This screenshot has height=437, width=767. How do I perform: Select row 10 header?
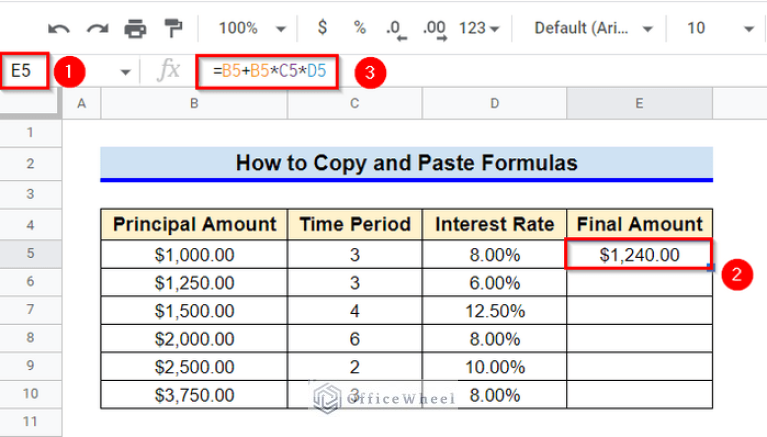[30, 394]
